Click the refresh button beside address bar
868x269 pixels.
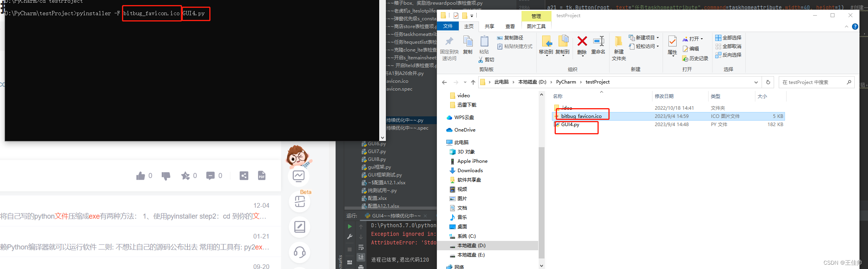coord(768,82)
